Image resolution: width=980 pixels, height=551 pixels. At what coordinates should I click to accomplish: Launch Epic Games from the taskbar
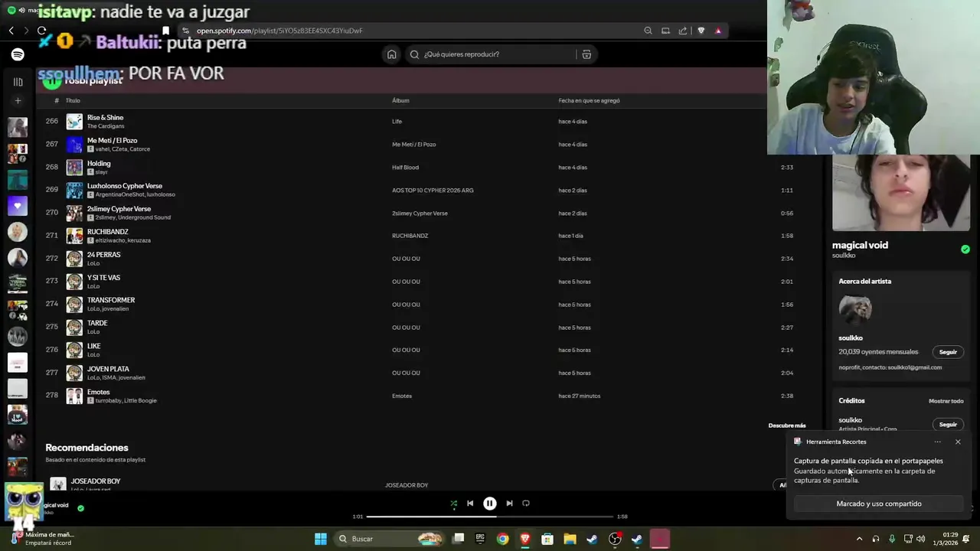point(480,539)
